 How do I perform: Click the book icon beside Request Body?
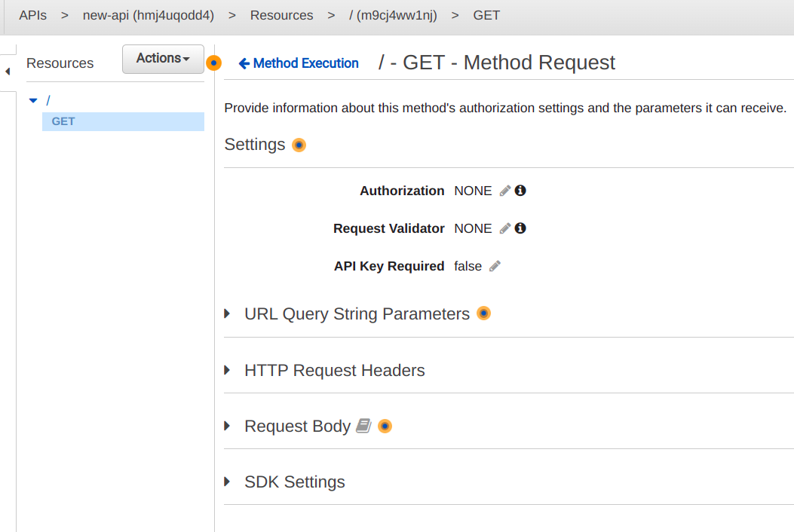point(363,426)
